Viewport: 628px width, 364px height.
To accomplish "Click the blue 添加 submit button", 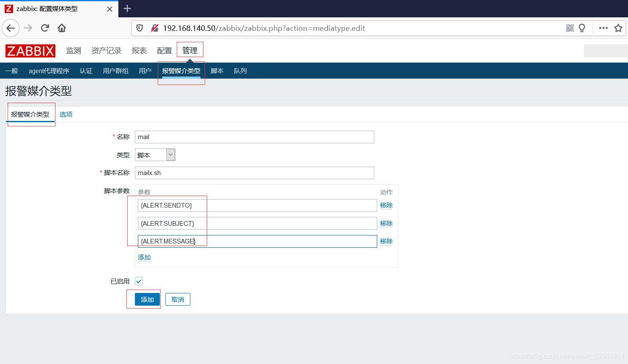I will [x=147, y=299].
